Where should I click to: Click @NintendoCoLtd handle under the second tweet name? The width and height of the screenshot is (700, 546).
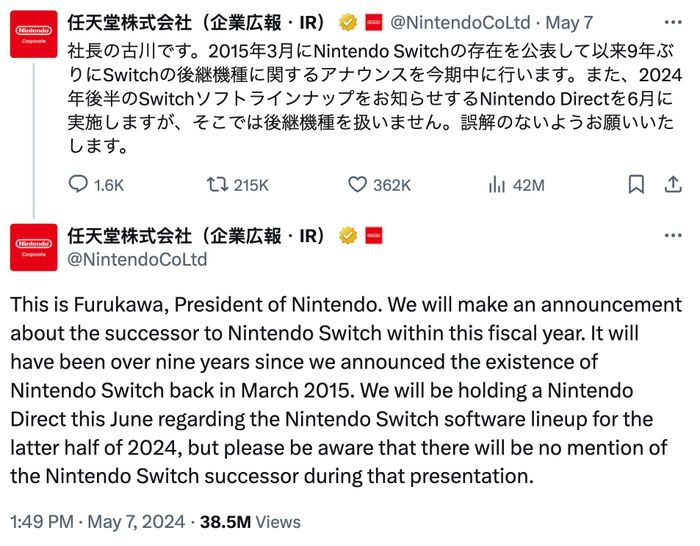tap(137, 259)
